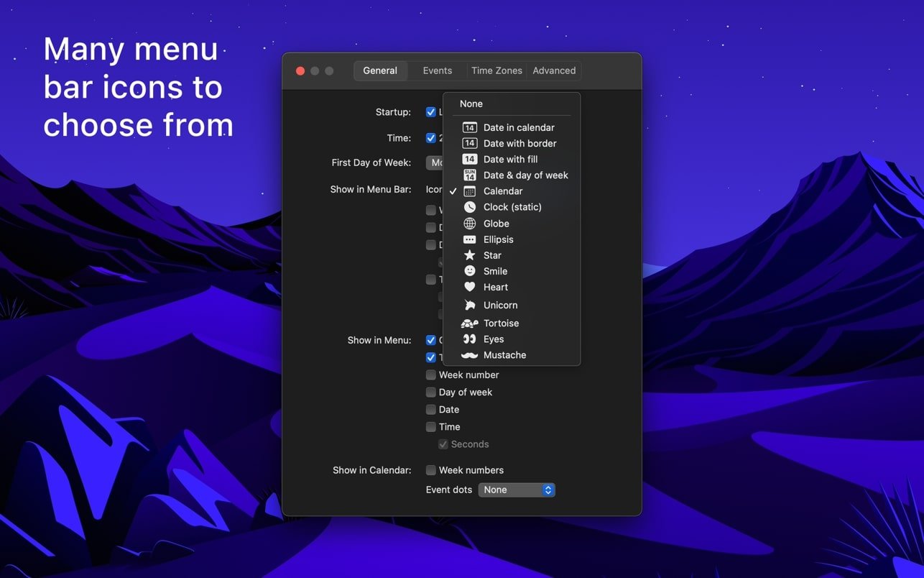The width and height of the screenshot is (924, 578).
Task: Select the Mustache icon option
Action: 504,355
